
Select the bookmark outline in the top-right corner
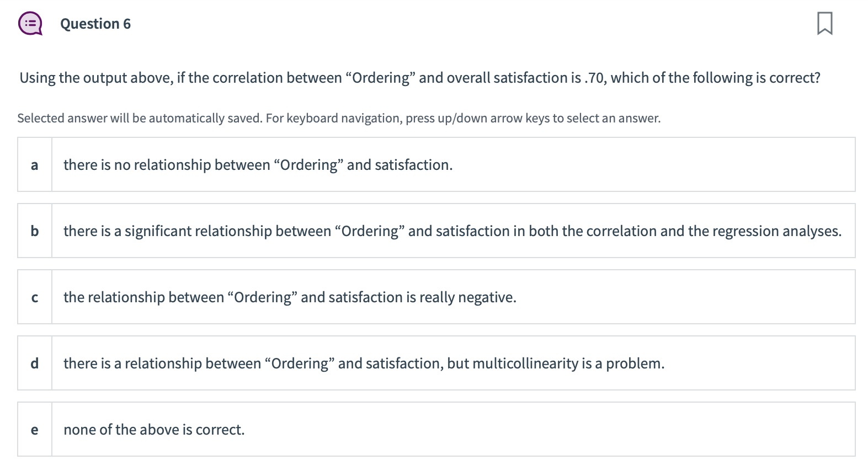[824, 24]
